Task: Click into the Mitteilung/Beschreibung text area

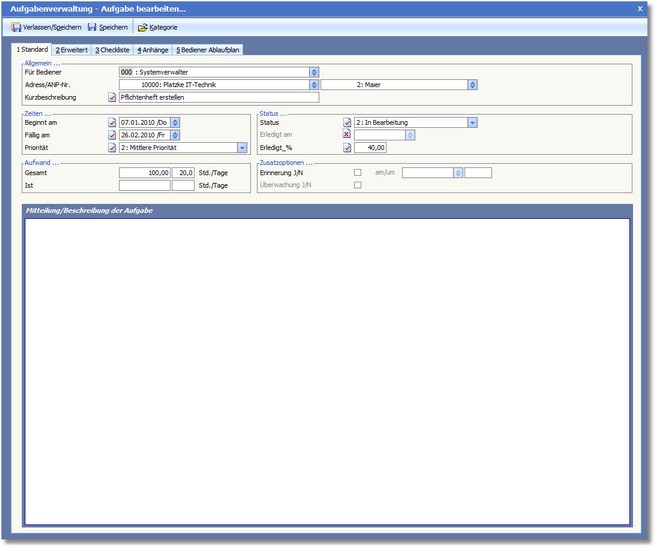Action: [327, 370]
